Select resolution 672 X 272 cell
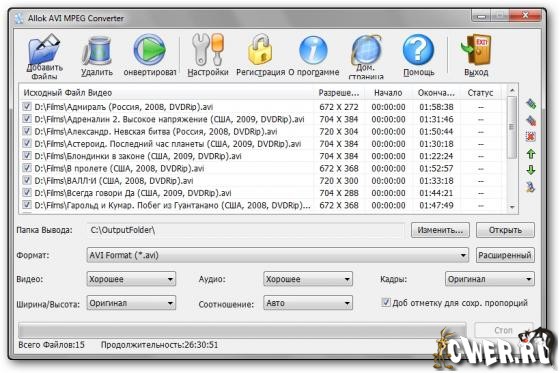This screenshot has width=560, height=373. [x=339, y=107]
